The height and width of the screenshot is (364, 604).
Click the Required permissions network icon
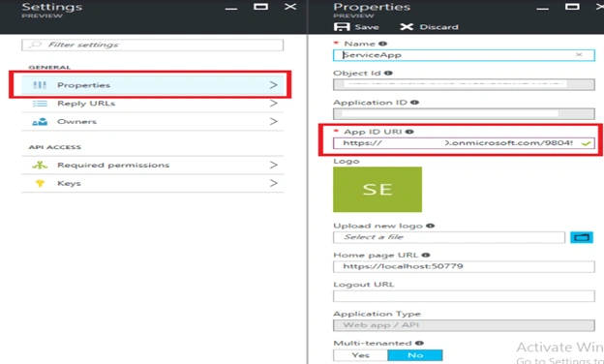pos(40,165)
